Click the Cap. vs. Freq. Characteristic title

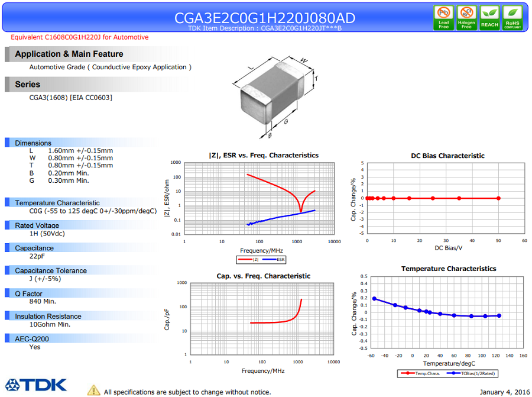[x=263, y=276]
